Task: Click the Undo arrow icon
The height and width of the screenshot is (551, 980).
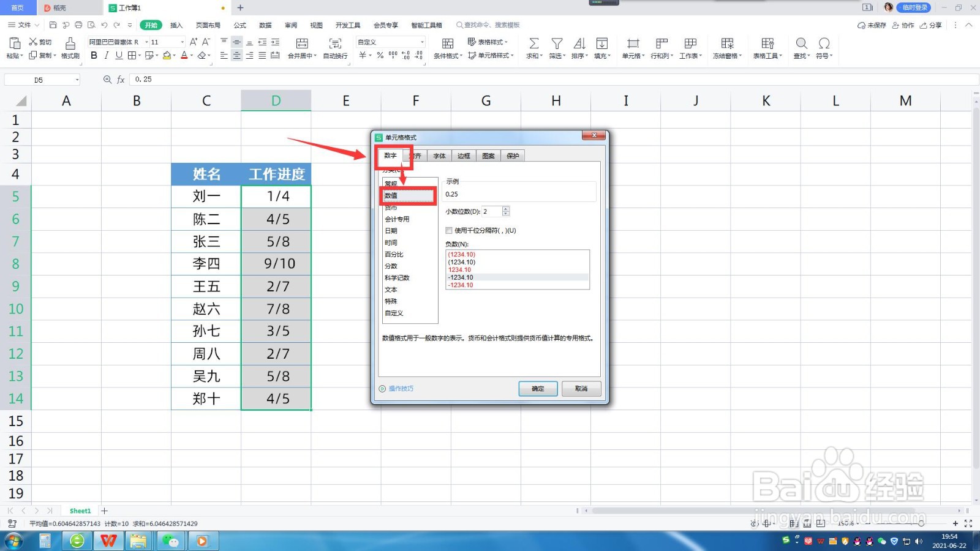Action: pos(104,25)
